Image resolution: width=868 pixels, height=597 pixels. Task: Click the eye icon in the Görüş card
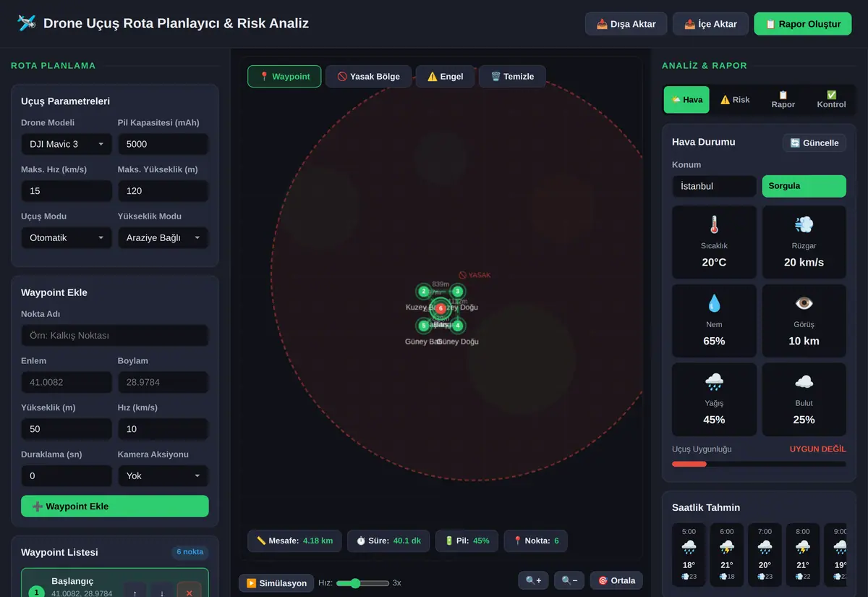point(804,303)
